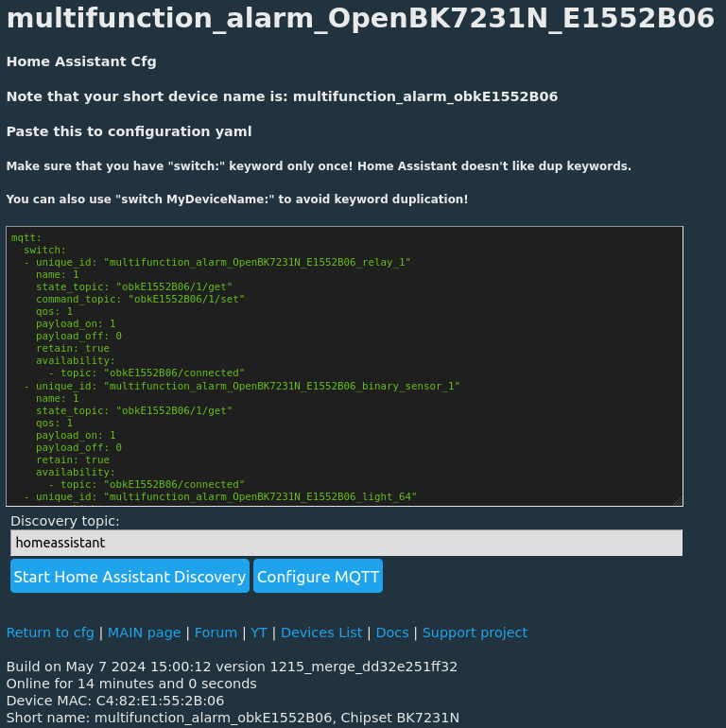Screen dimensions: 726x728
Task: Follow the Return to cfg link
Action: 50,633
